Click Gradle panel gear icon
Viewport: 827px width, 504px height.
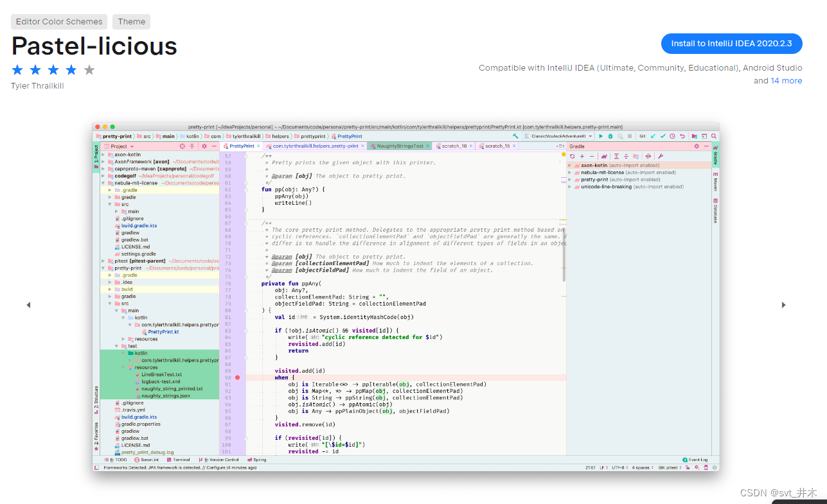point(697,146)
